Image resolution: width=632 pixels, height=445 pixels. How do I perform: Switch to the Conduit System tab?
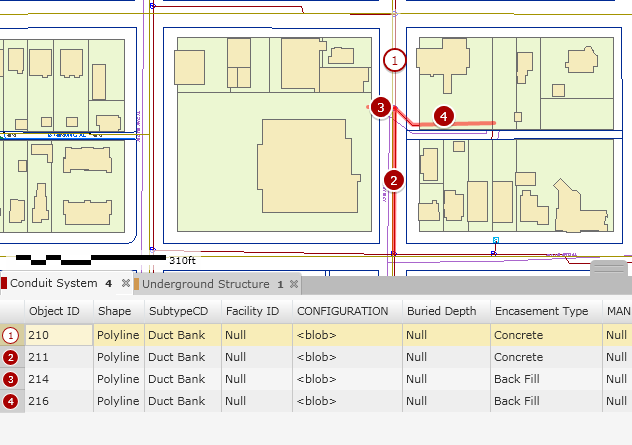tap(53, 284)
